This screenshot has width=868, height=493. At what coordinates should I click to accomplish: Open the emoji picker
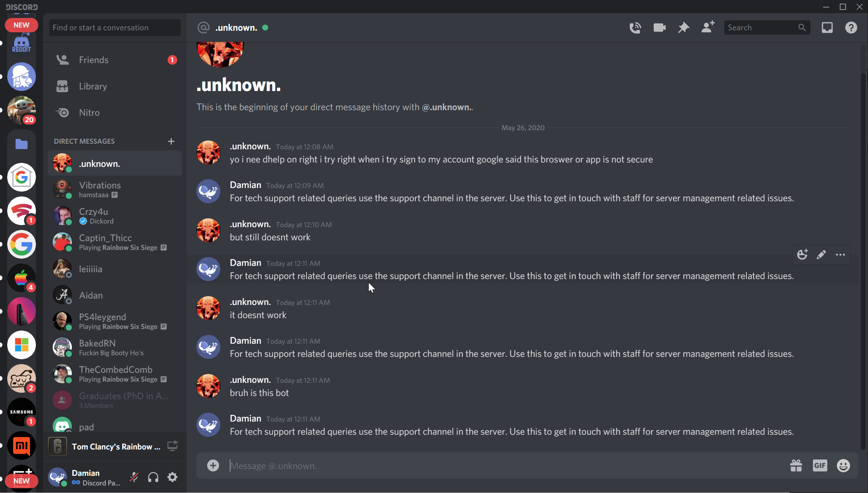tap(843, 465)
